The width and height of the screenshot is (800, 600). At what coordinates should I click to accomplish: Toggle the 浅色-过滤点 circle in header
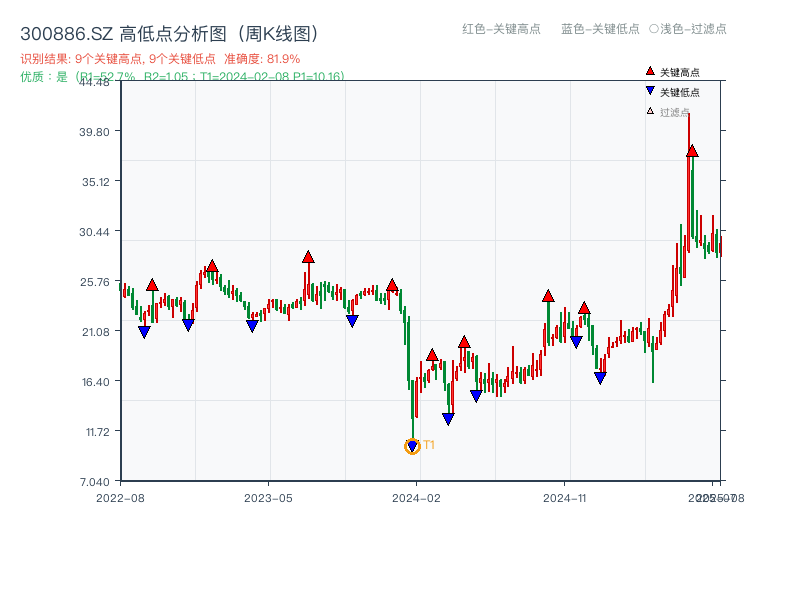tap(654, 29)
